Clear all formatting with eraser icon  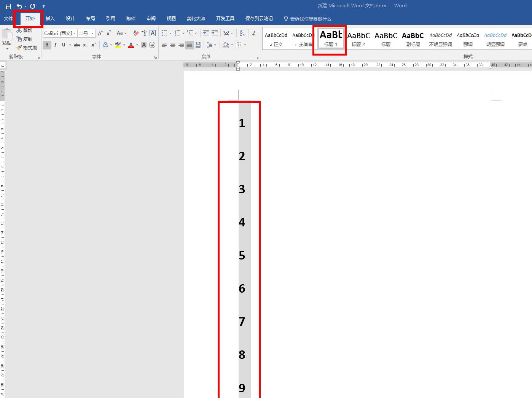coord(136,33)
